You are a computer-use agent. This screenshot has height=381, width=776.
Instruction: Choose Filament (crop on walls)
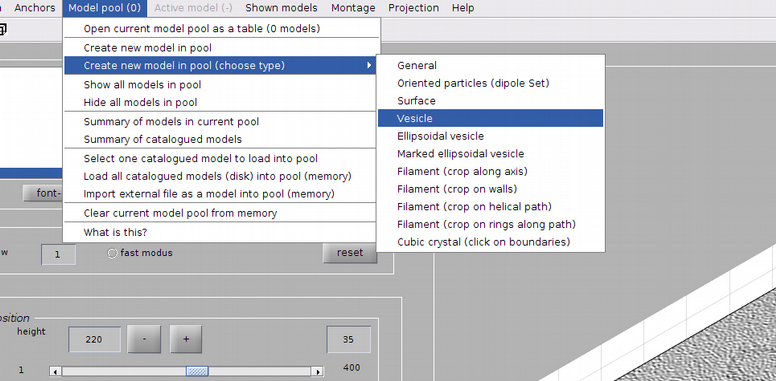(x=490, y=189)
